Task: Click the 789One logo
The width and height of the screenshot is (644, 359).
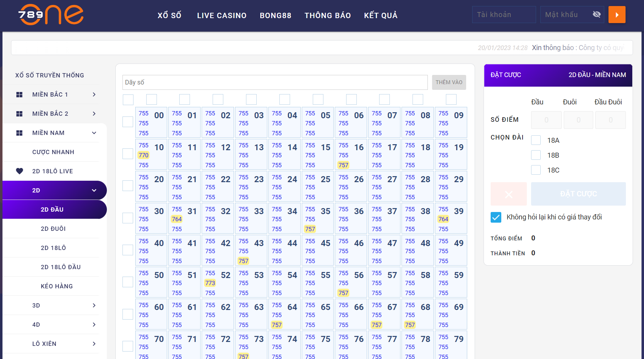Action: point(51,15)
